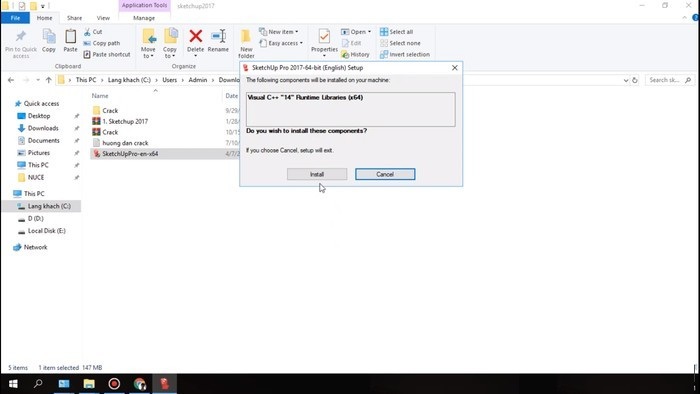The width and height of the screenshot is (700, 394).
Task: Click the Copy ribbon icon
Action: [x=49, y=37]
